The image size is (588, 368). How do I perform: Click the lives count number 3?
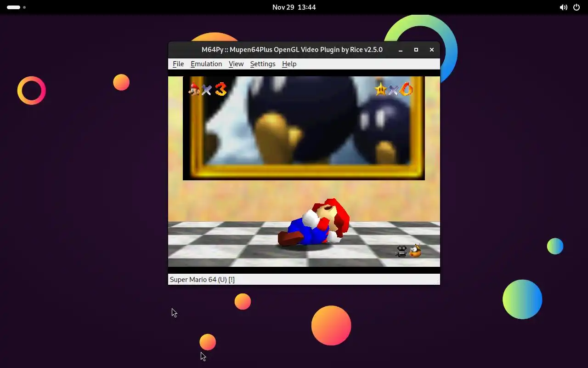click(221, 89)
